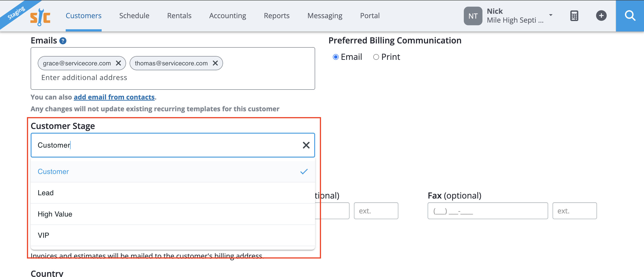Click the Fax number input field
The image size is (644, 277).
(x=488, y=211)
